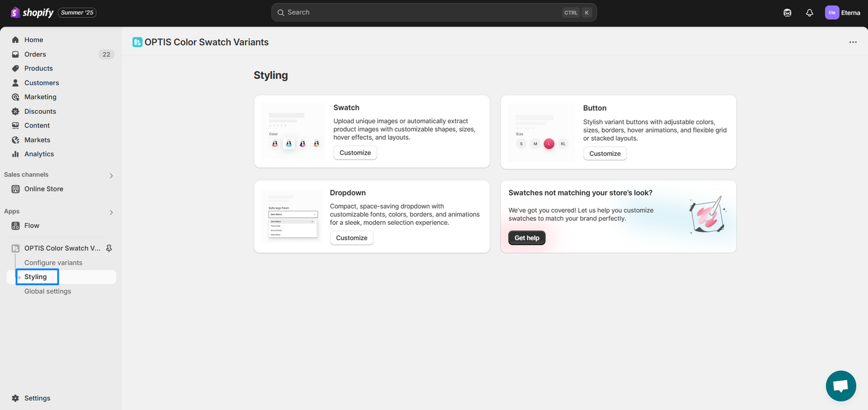Click the 22 orders badge
The height and width of the screenshot is (410, 868).
click(x=106, y=54)
